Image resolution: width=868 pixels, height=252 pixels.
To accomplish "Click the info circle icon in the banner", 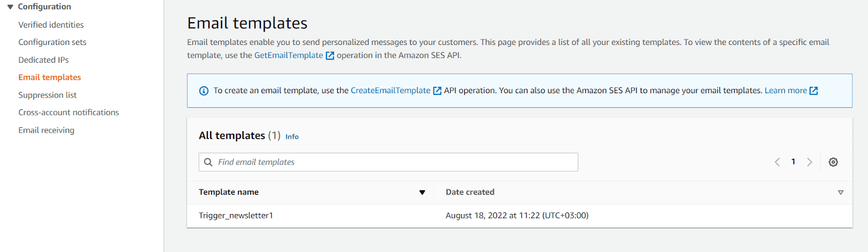I will 204,91.
